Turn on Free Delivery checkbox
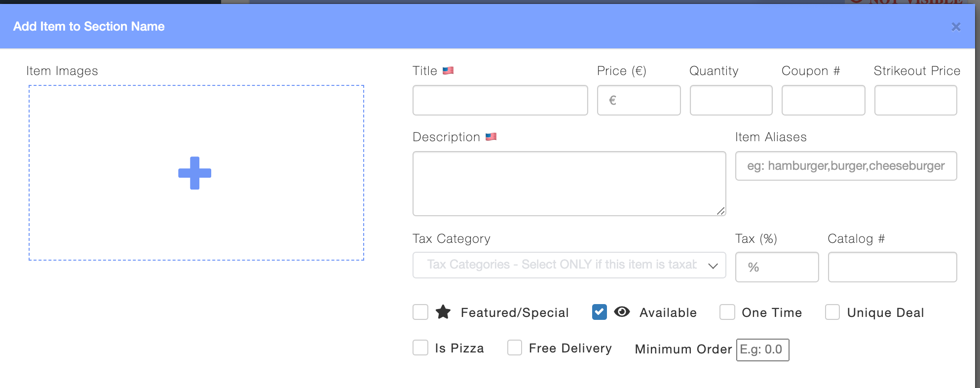This screenshot has height=388, width=980. (515, 348)
